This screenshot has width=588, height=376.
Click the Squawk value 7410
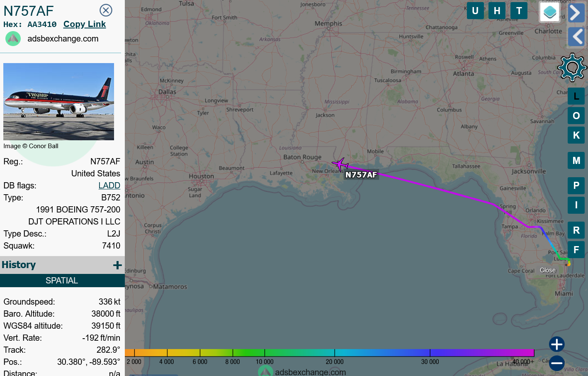click(111, 246)
